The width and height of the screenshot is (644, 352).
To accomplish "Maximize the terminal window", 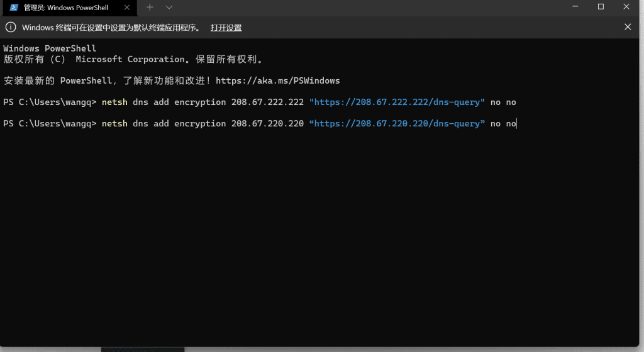I will pyautogui.click(x=601, y=7).
